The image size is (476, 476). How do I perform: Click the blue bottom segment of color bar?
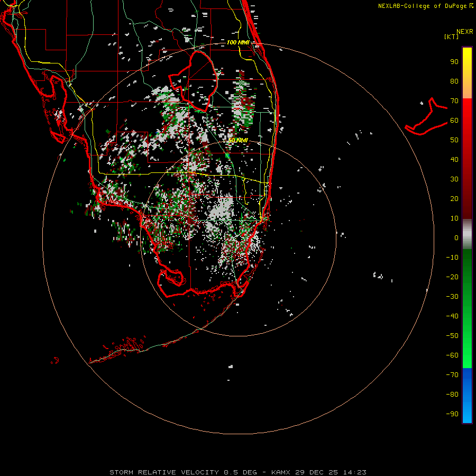tap(467, 396)
